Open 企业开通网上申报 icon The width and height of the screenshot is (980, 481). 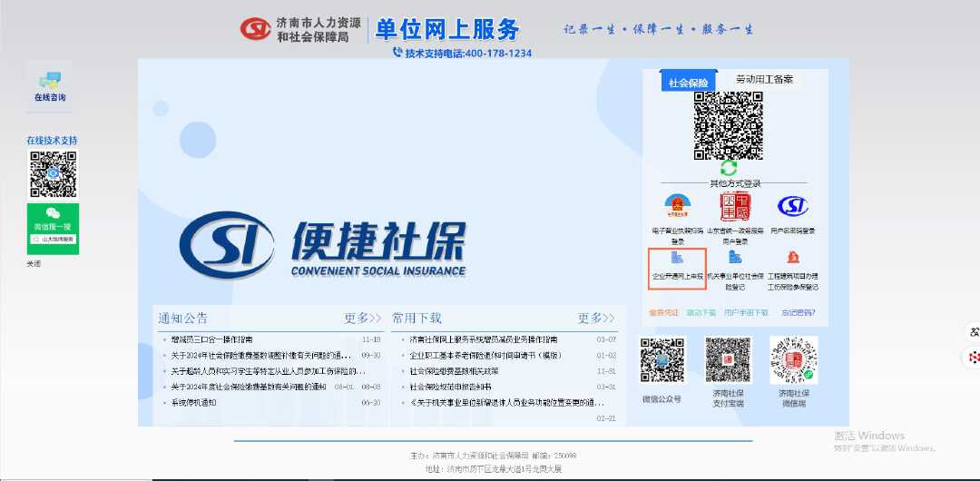(677, 259)
